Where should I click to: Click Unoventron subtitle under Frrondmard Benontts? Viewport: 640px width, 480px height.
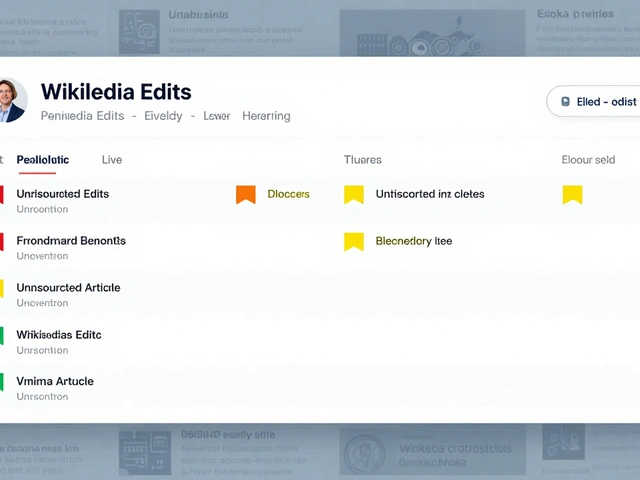[42, 256]
